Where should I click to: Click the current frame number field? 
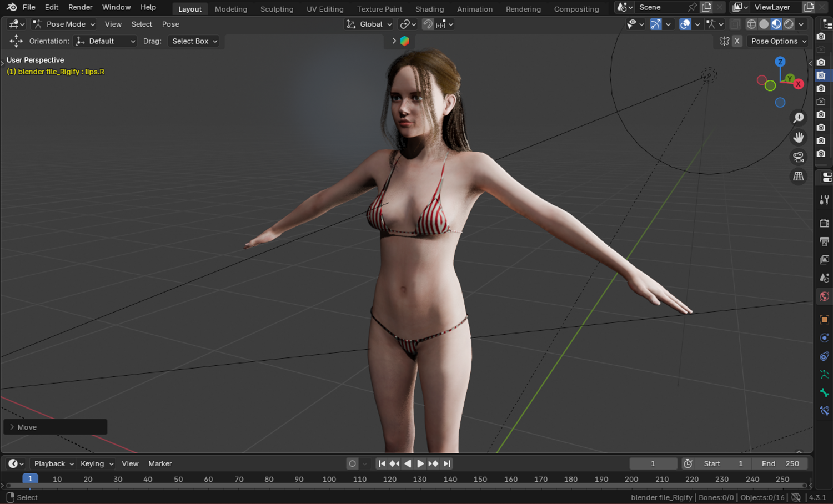pos(653,463)
